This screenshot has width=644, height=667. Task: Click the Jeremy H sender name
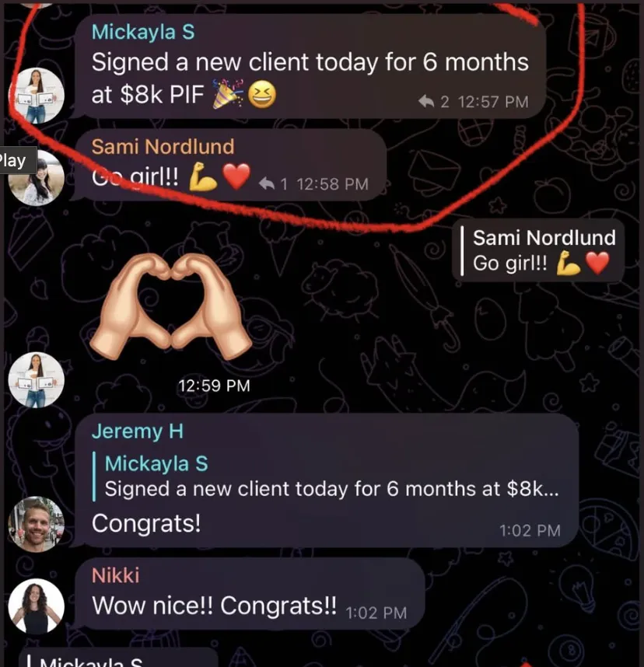click(x=138, y=431)
